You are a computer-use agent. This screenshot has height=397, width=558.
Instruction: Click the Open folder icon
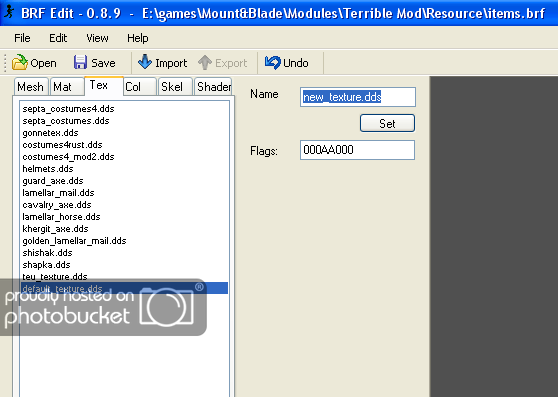pyautogui.click(x=20, y=63)
